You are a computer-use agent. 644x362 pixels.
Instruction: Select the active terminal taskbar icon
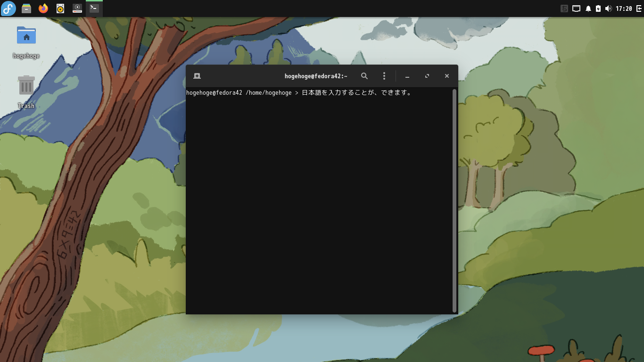[x=94, y=8]
